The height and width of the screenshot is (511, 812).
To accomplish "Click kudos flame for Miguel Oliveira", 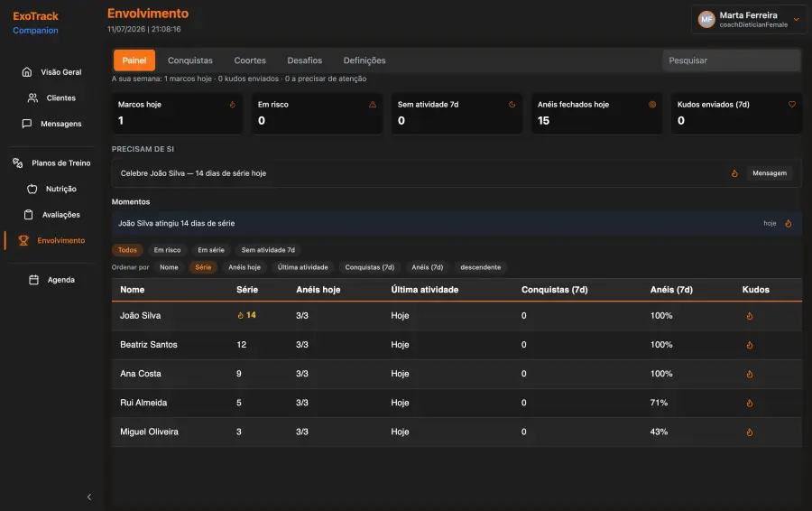I will [750, 432].
